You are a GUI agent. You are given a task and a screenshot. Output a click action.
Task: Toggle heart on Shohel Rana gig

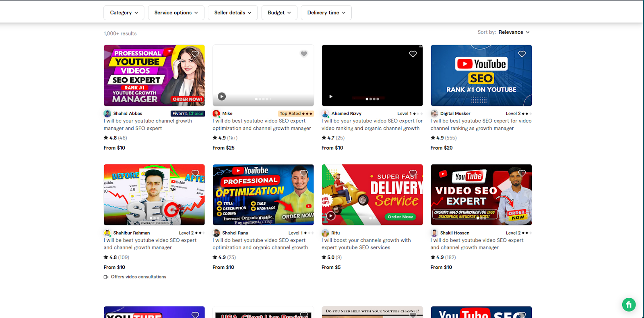pos(304,173)
